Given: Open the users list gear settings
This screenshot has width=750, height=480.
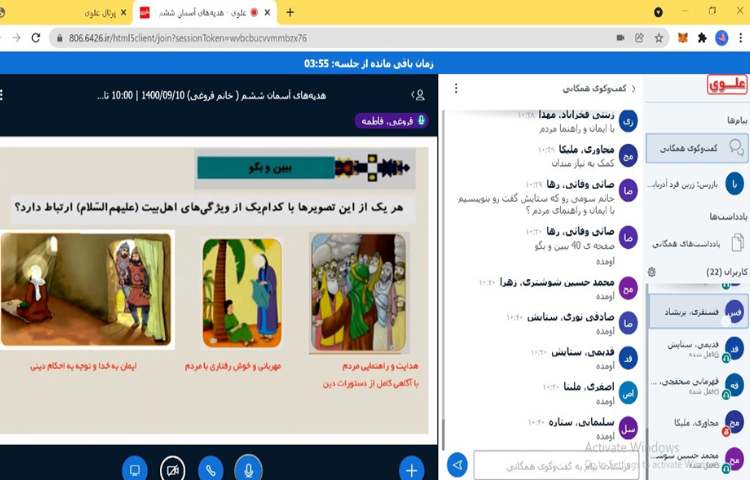Looking at the screenshot, I should tap(651, 272).
